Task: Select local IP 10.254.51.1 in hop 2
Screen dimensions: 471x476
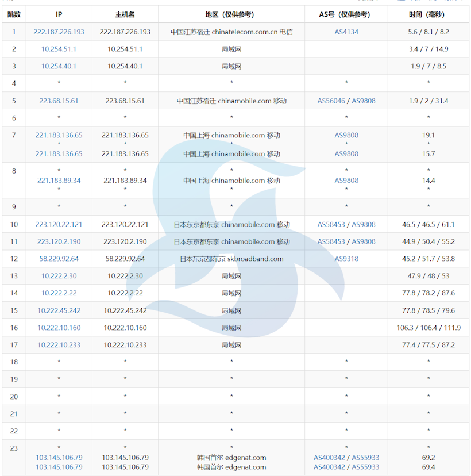Action: coord(59,49)
